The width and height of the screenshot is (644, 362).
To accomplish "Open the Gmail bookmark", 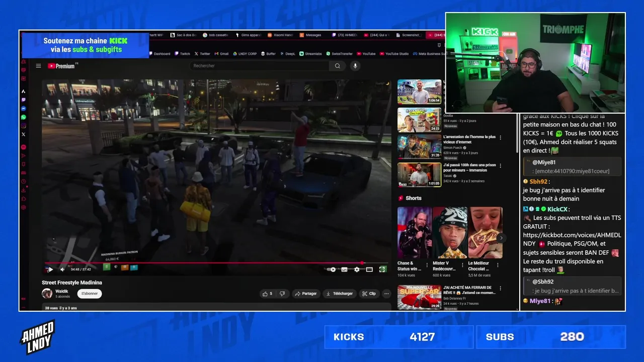I will (x=221, y=54).
